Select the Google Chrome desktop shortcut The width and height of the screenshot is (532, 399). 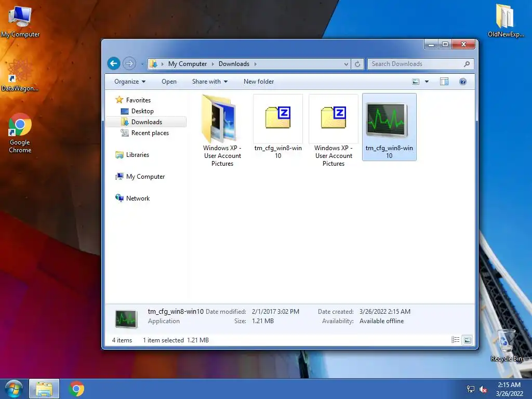(x=20, y=133)
